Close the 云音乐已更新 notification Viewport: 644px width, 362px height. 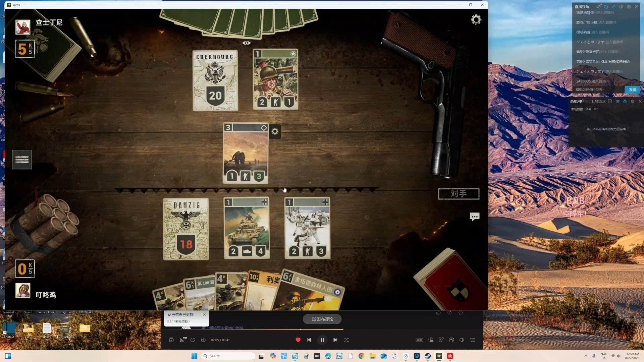pos(205,315)
